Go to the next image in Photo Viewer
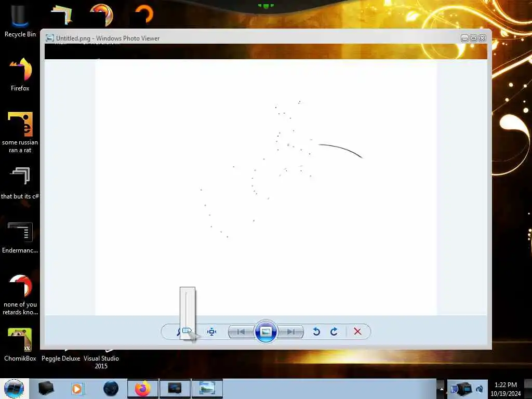The height and width of the screenshot is (399, 532). coord(291,331)
